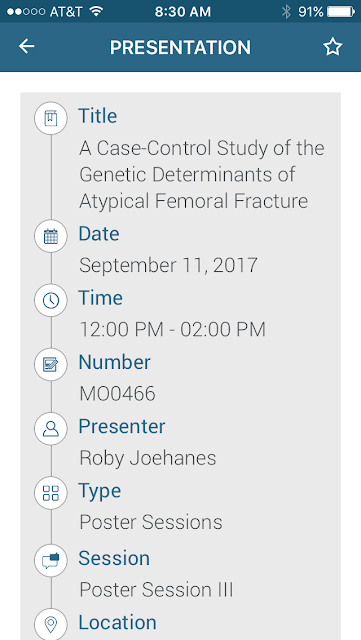Click the notepad icon beside Number
This screenshot has height=640, width=361.
pos(51,364)
